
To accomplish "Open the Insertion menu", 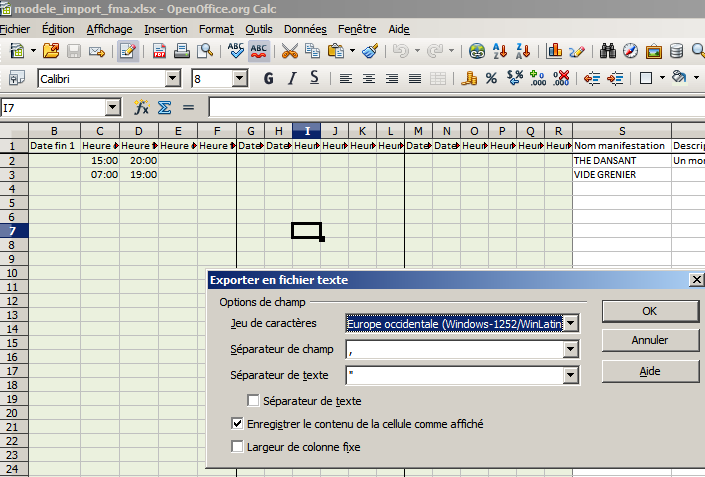I will pyautogui.click(x=165, y=29).
